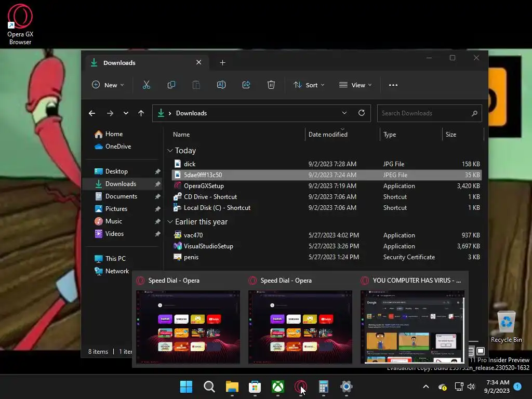Viewport: 532px width, 399px height.
Task: Click the Cut scissors icon in toolbar
Action: click(x=146, y=85)
